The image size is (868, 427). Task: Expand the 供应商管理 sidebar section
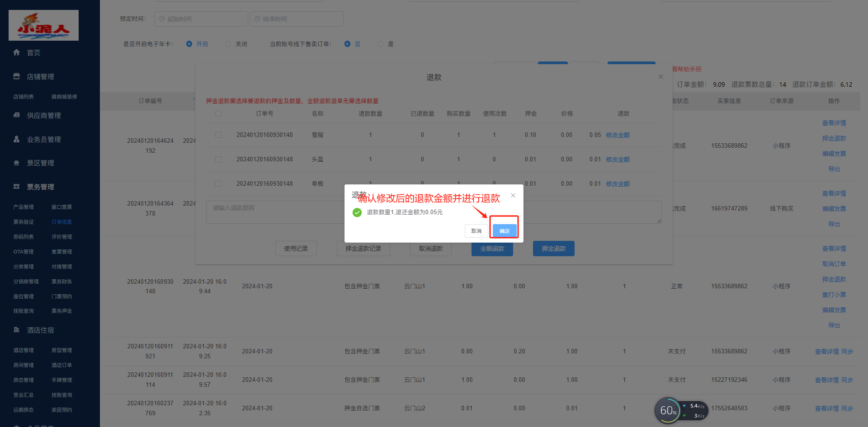(44, 116)
